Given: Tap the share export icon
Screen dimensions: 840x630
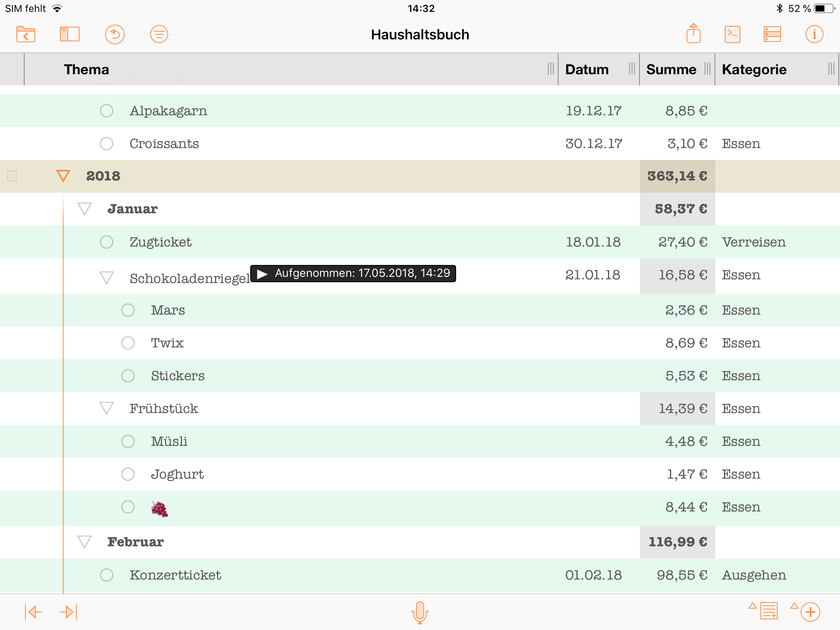Looking at the screenshot, I should pyautogui.click(x=693, y=33).
